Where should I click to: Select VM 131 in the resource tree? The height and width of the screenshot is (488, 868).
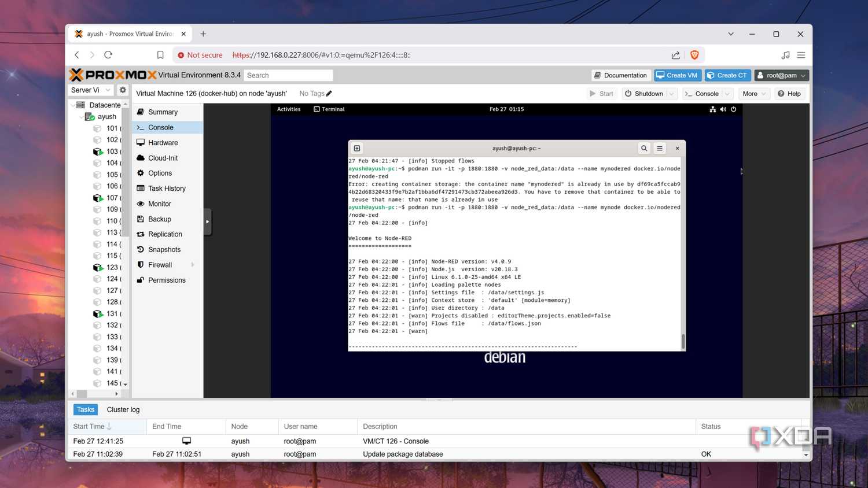coord(106,313)
